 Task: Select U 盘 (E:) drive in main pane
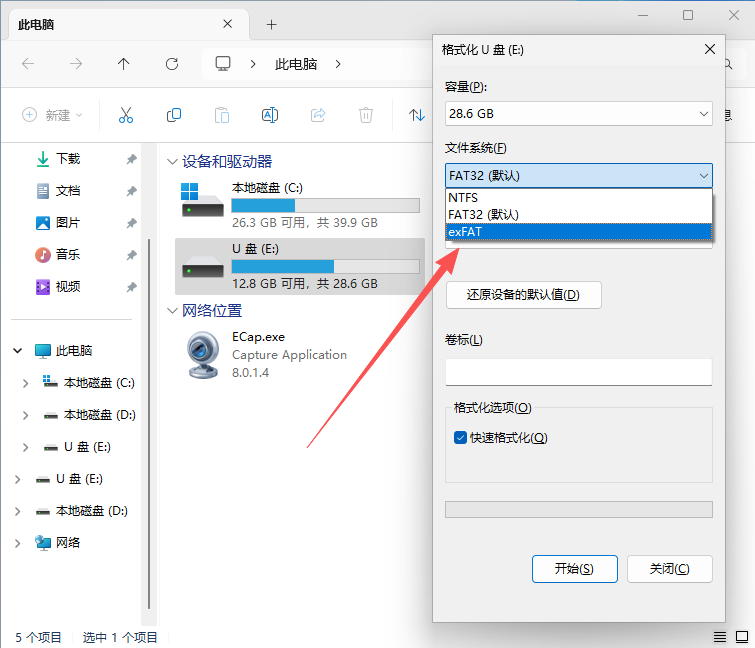coord(300,266)
